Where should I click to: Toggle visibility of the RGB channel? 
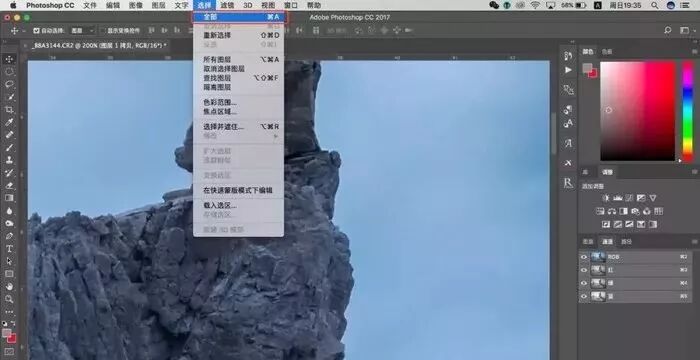(584, 257)
